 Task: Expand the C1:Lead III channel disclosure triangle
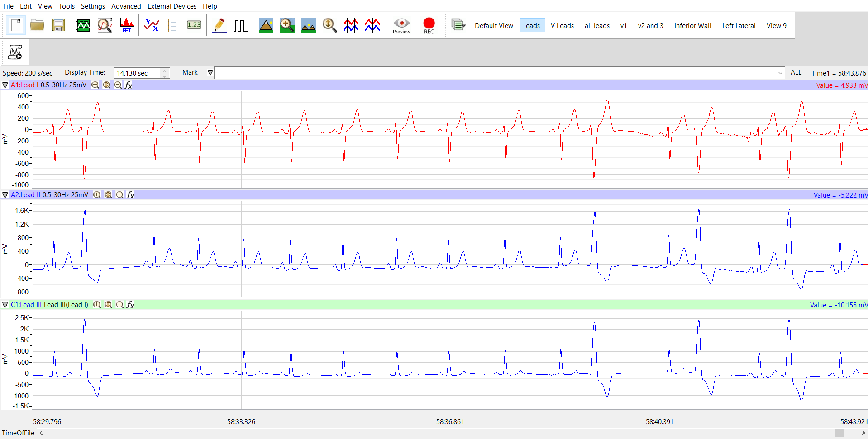pyautogui.click(x=5, y=304)
